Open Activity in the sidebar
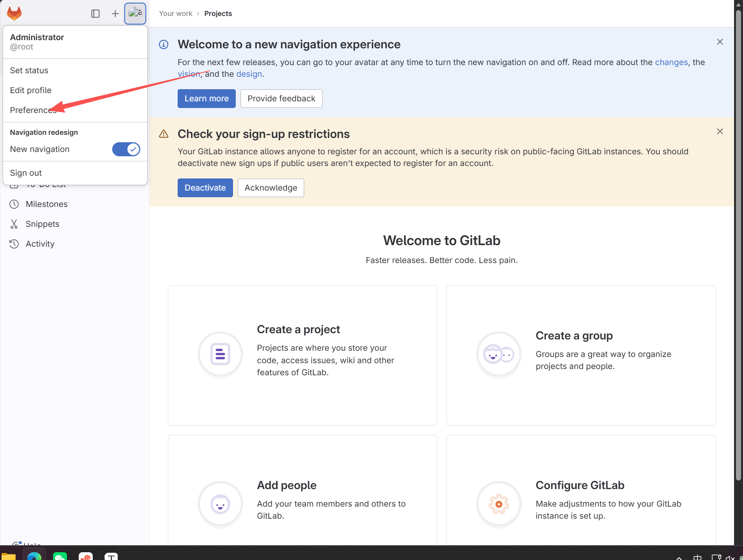Viewport: 743px width, 560px height. coord(40,244)
